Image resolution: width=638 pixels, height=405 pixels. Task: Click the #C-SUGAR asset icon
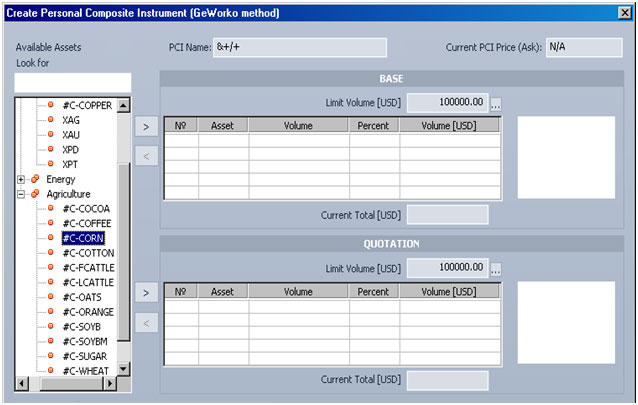pos(51,356)
